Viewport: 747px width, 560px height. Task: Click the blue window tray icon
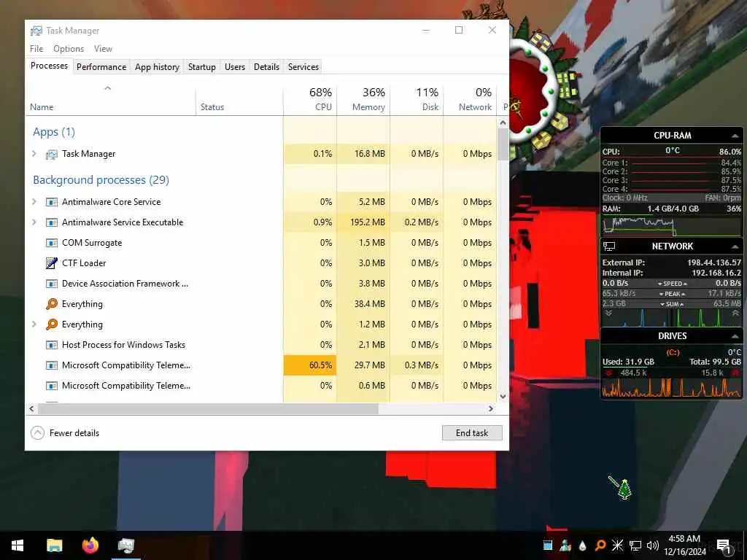548,545
